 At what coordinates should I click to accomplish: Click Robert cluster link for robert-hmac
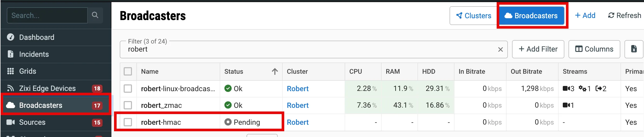coord(298,122)
